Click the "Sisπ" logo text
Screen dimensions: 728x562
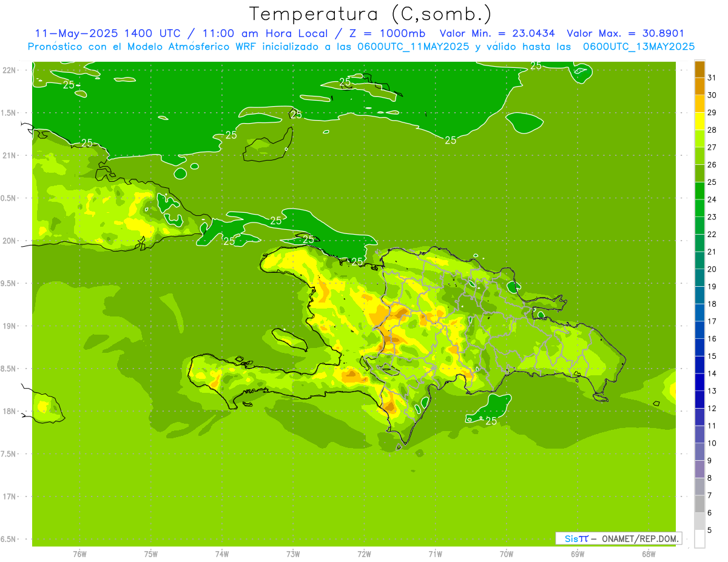pyautogui.click(x=576, y=538)
